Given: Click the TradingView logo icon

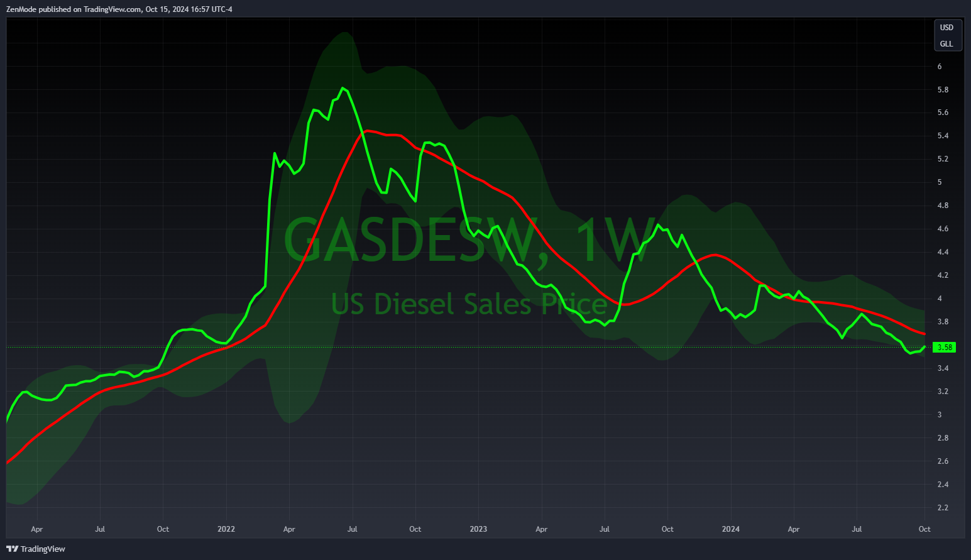Looking at the screenshot, I should (x=12, y=549).
